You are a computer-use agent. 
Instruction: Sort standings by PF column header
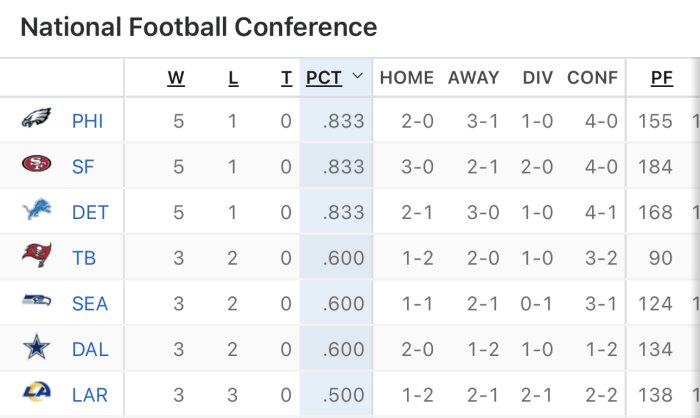(661, 77)
